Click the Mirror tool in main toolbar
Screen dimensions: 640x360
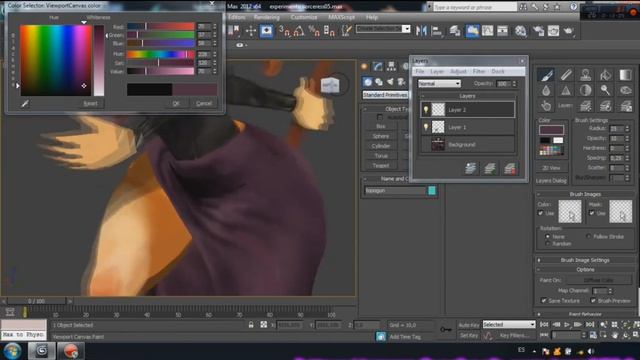click(x=421, y=31)
